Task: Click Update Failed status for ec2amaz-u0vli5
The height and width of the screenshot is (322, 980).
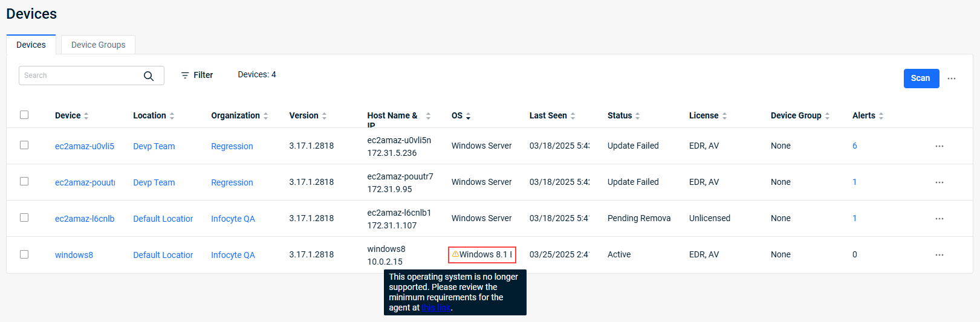Action: pyautogui.click(x=633, y=146)
